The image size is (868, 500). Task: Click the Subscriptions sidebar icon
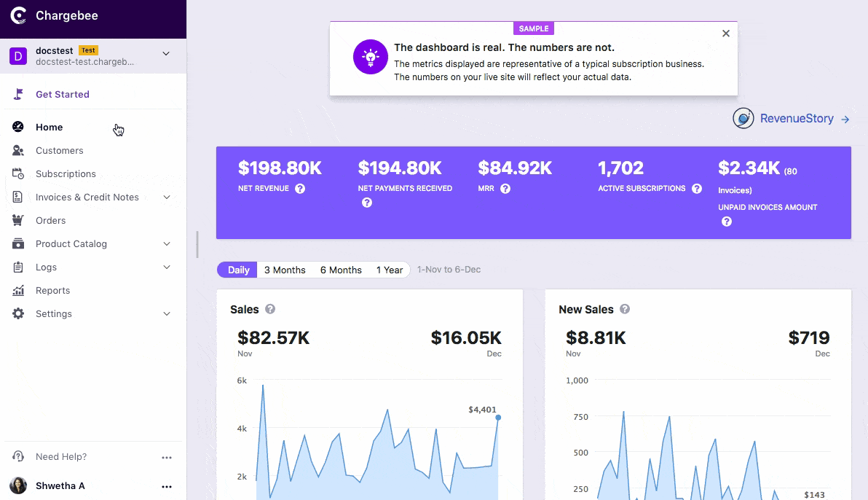18,174
